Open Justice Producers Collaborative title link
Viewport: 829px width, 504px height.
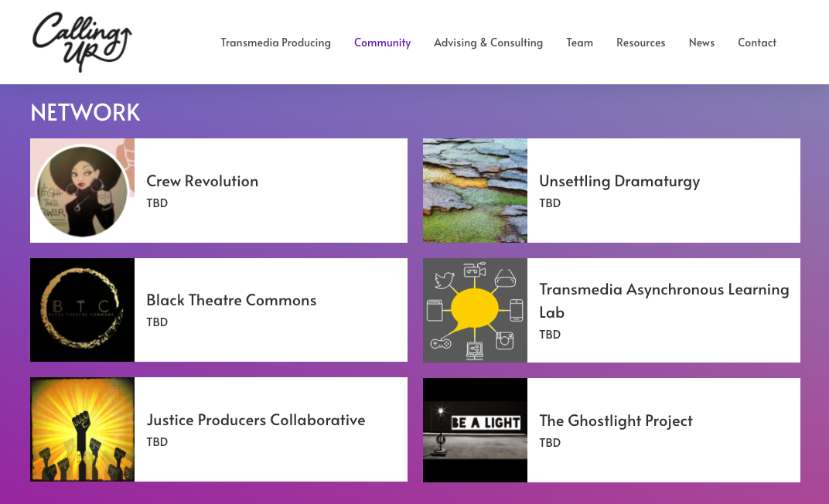(x=255, y=420)
